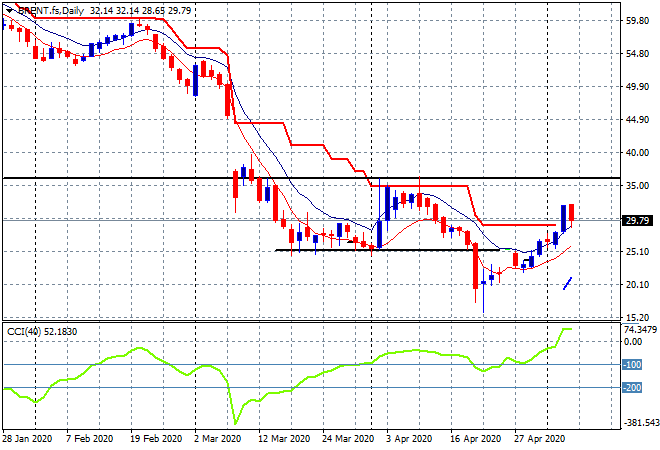
Task: Click the last red candlestick at the right edge
Action: point(571,213)
